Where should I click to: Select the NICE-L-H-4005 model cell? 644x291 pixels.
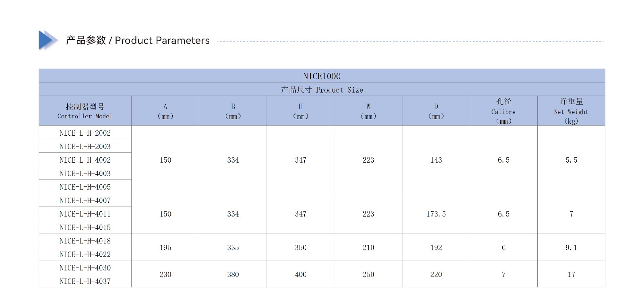[85, 186]
